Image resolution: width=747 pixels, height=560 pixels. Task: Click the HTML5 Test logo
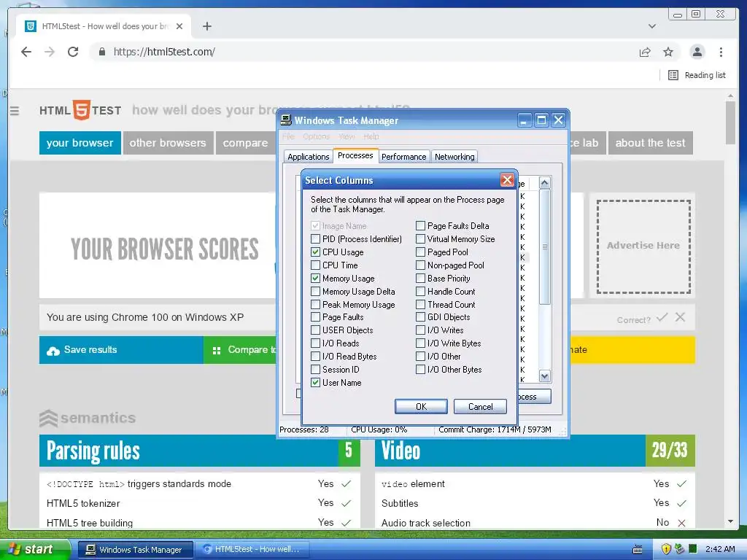pos(80,110)
